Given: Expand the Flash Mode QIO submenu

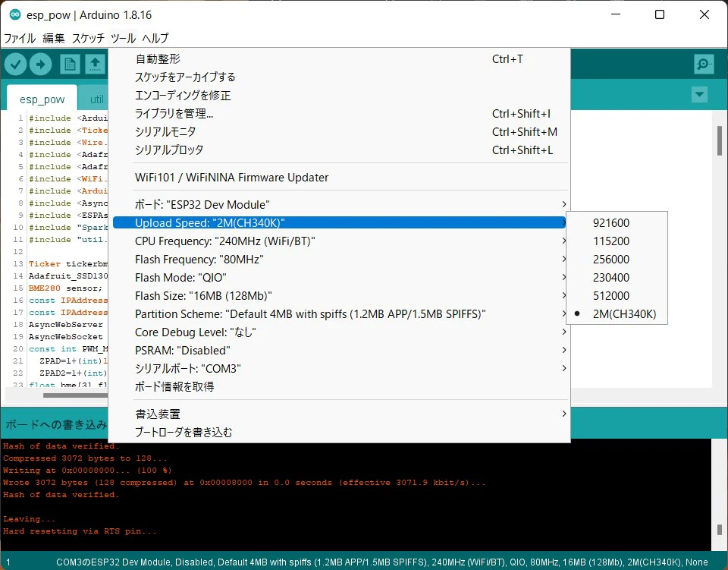Looking at the screenshot, I should (x=340, y=277).
